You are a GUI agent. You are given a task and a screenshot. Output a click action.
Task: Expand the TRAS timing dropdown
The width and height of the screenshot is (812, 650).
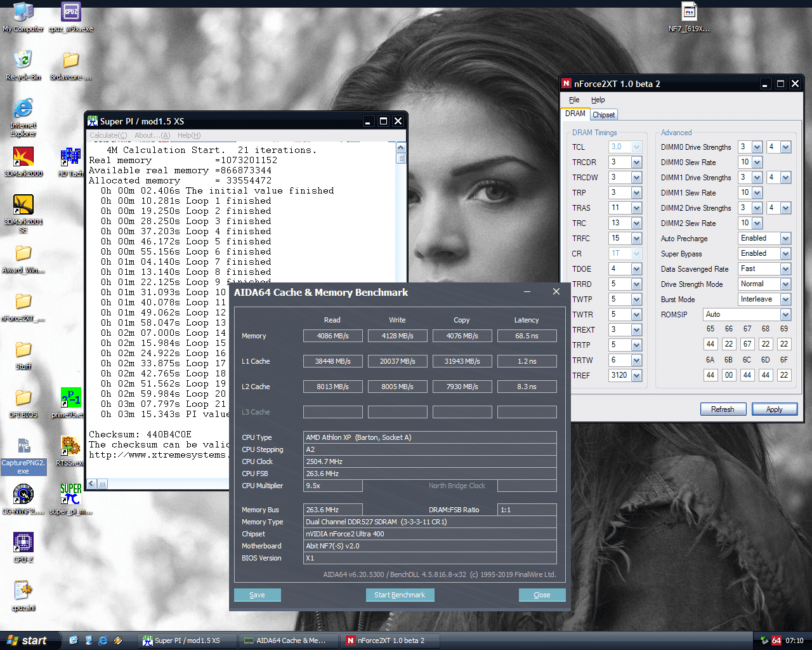pos(636,208)
